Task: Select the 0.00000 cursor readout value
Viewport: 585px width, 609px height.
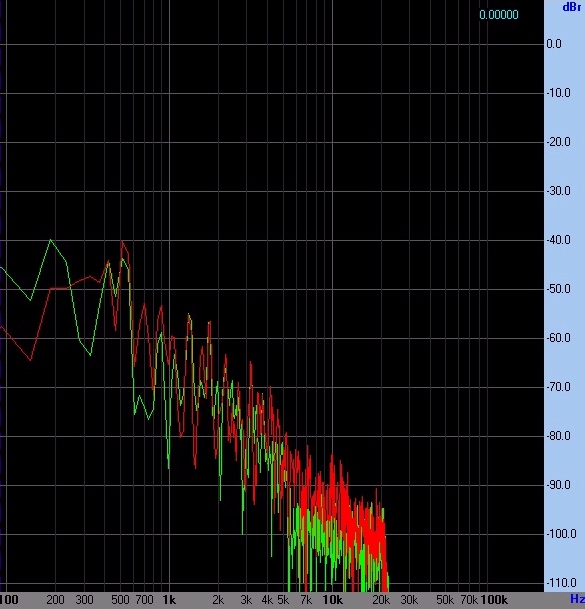Action: click(x=499, y=15)
